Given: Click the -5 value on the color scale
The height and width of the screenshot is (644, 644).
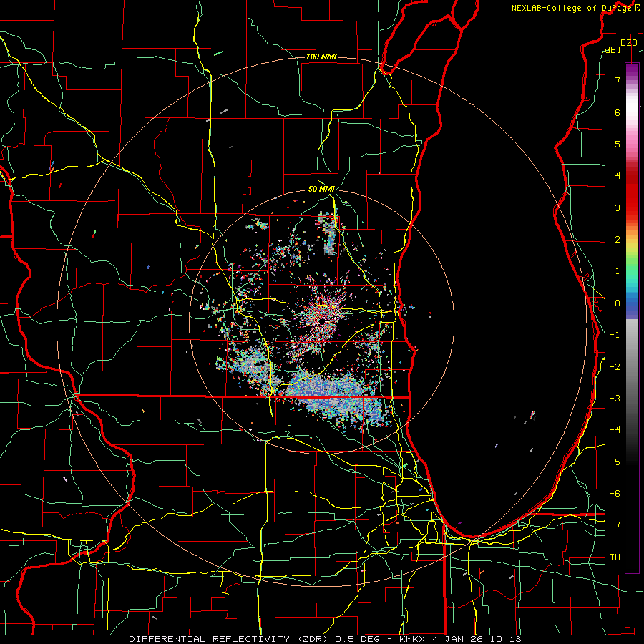Looking at the screenshot, I should (x=615, y=462).
